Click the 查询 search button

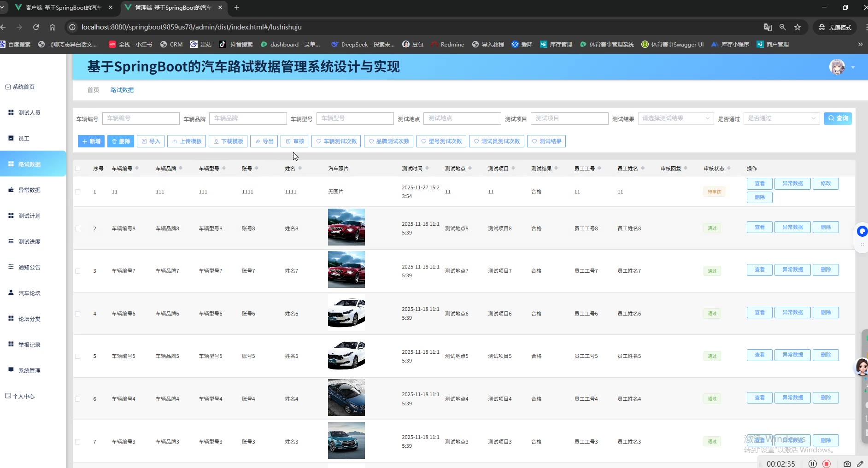(837, 118)
